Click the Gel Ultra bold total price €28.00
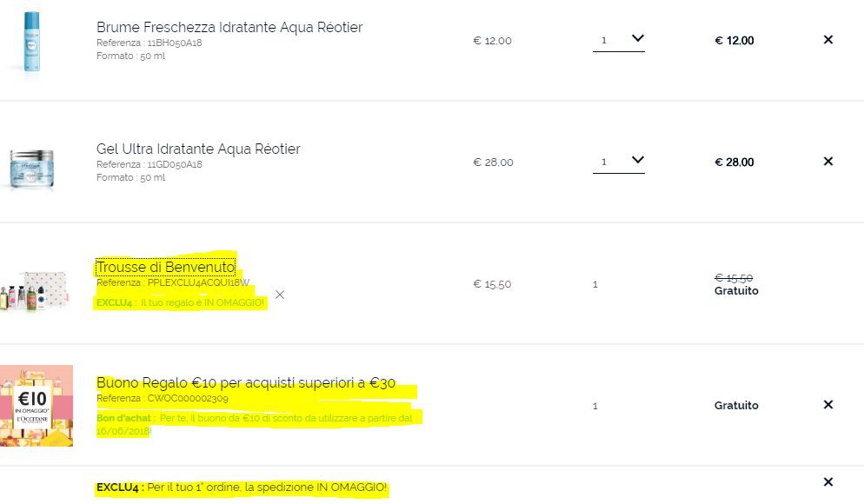 coord(734,162)
